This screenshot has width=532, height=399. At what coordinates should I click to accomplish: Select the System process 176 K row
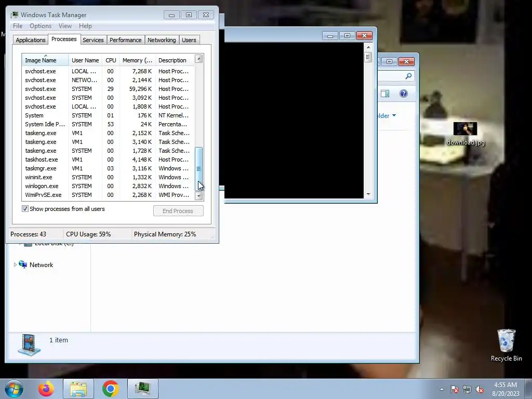pyautogui.click(x=108, y=115)
